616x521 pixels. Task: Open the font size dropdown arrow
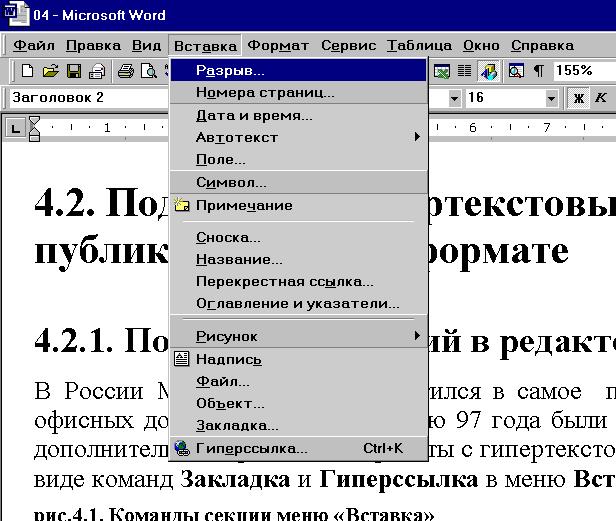click(551, 98)
